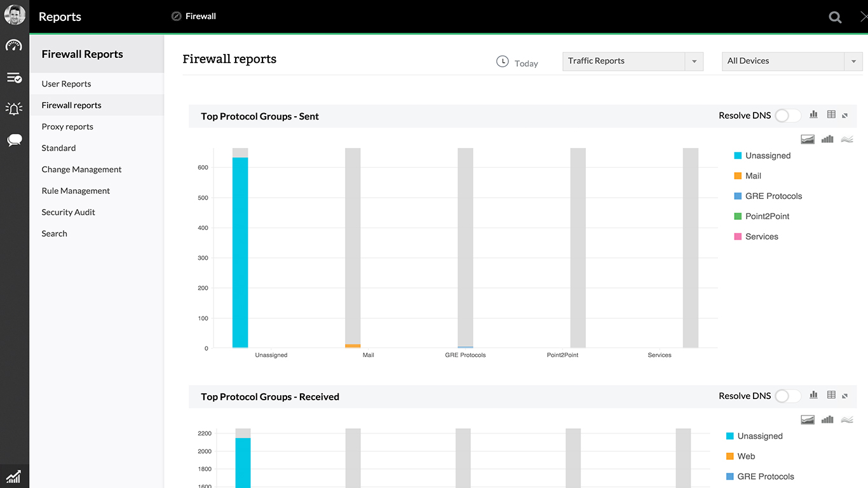The width and height of the screenshot is (868, 488).
Task: Open the Traffic Reports dropdown
Action: [633, 61]
